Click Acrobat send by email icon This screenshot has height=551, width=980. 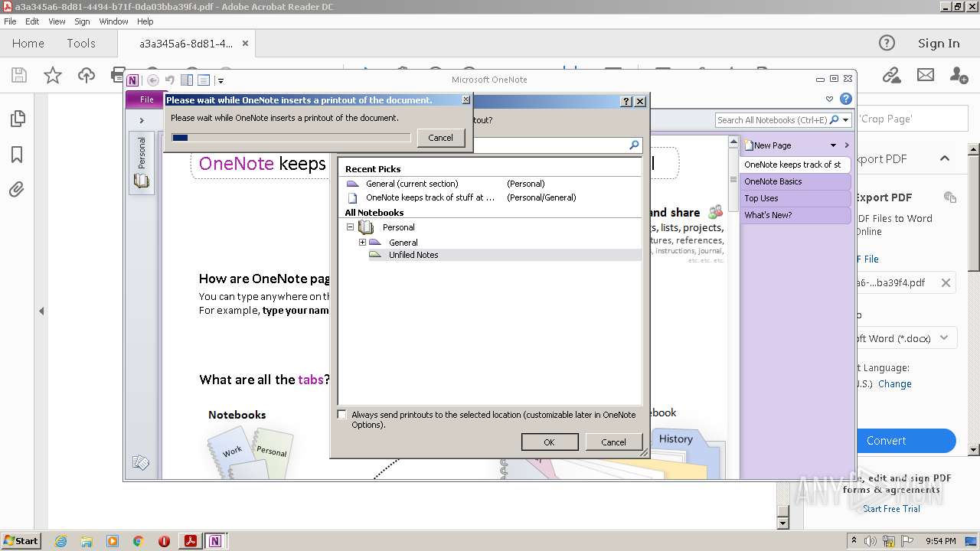(926, 75)
